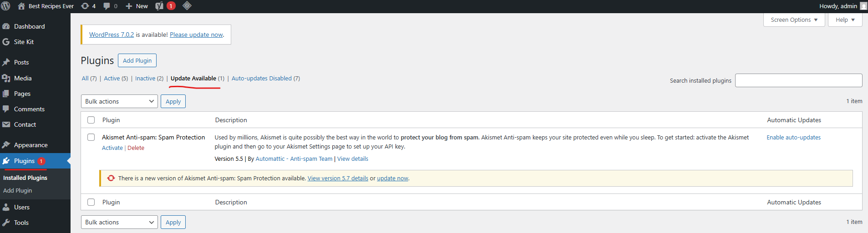Open the comments bubble icon in admin bar
The height and width of the screenshot is (233, 868).
pos(107,6)
